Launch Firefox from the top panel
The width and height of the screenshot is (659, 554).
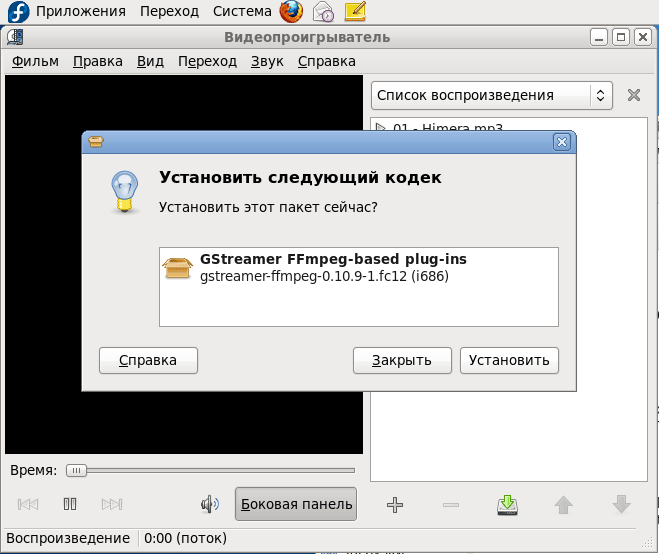pos(291,11)
